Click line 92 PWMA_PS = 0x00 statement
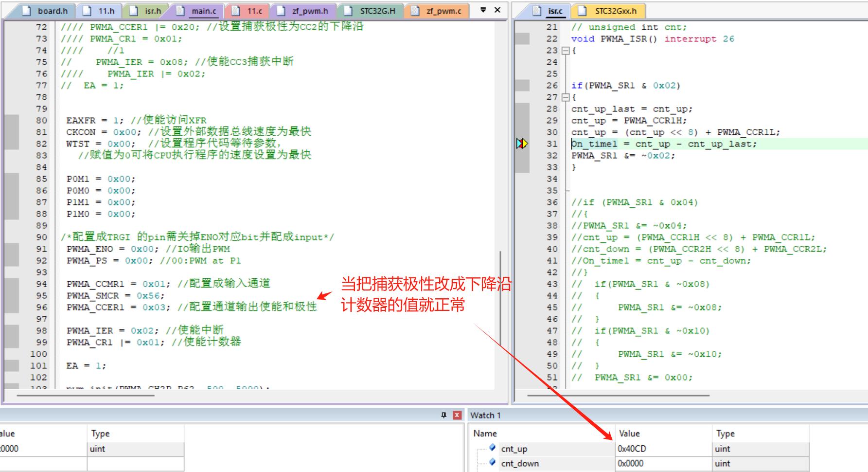This screenshot has width=868, height=472. 110,260
